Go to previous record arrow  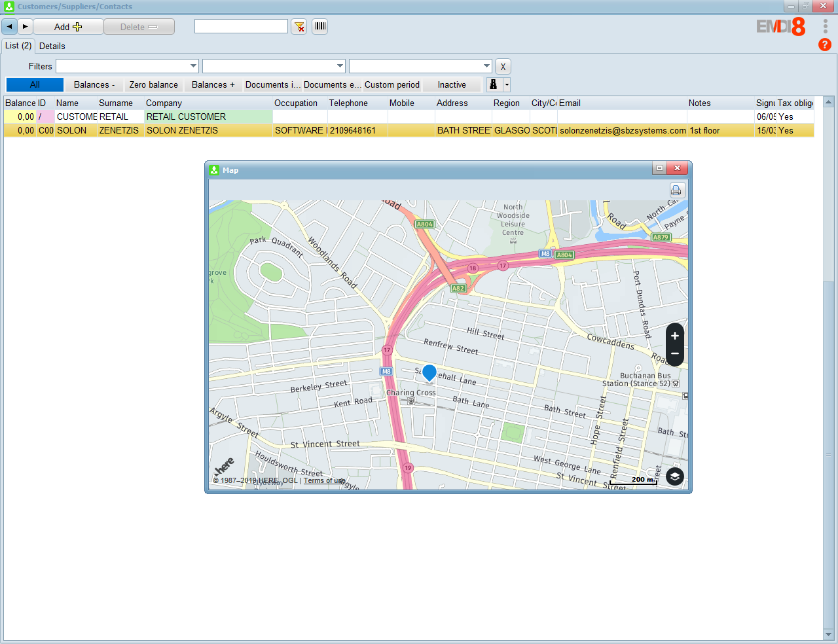tap(10, 27)
